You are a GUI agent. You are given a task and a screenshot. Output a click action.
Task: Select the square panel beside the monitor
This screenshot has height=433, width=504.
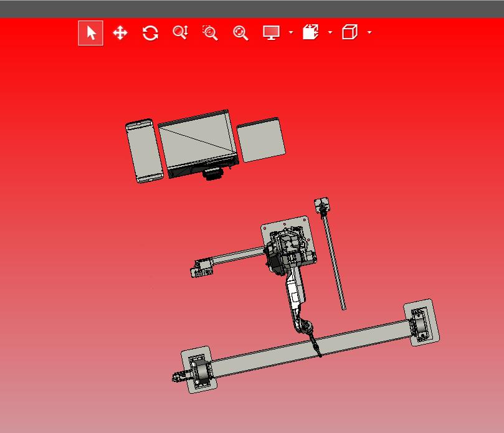point(261,140)
